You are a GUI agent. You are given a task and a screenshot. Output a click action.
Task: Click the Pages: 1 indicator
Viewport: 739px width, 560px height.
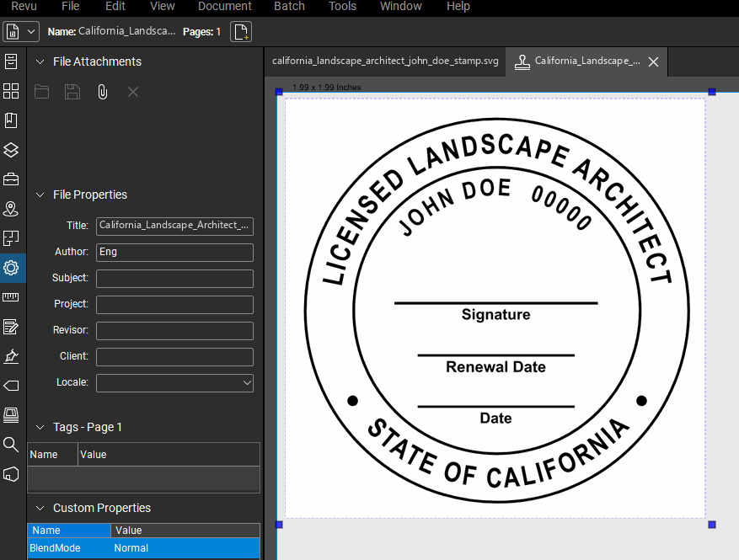(x=201, y=31)
